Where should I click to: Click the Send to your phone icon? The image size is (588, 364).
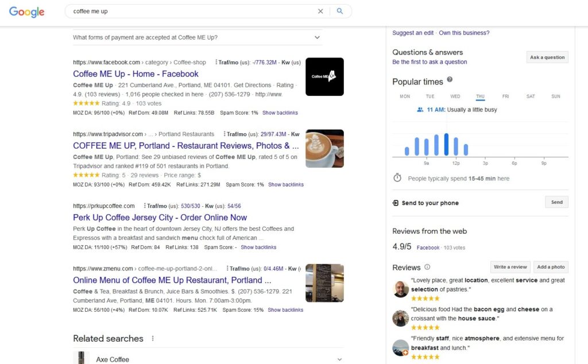395,203
